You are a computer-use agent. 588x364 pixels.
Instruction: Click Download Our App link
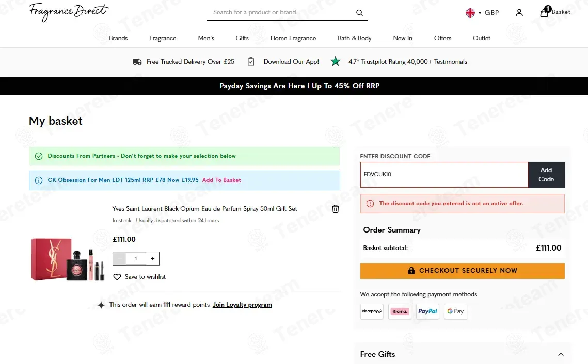[x=291, y=62]
